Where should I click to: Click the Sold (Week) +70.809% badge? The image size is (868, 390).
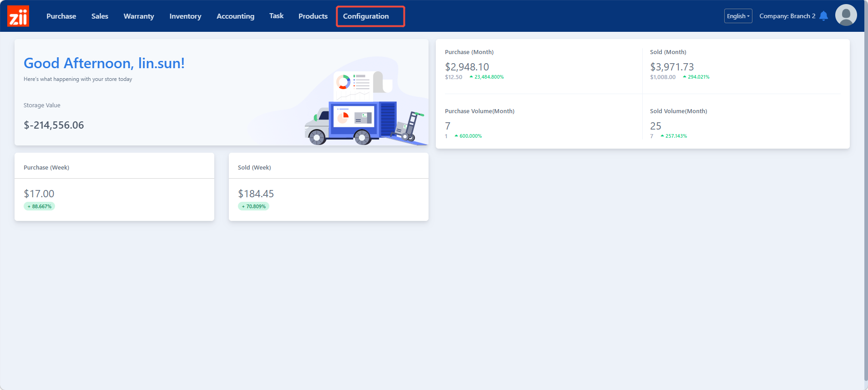click(x=254, y=206)
